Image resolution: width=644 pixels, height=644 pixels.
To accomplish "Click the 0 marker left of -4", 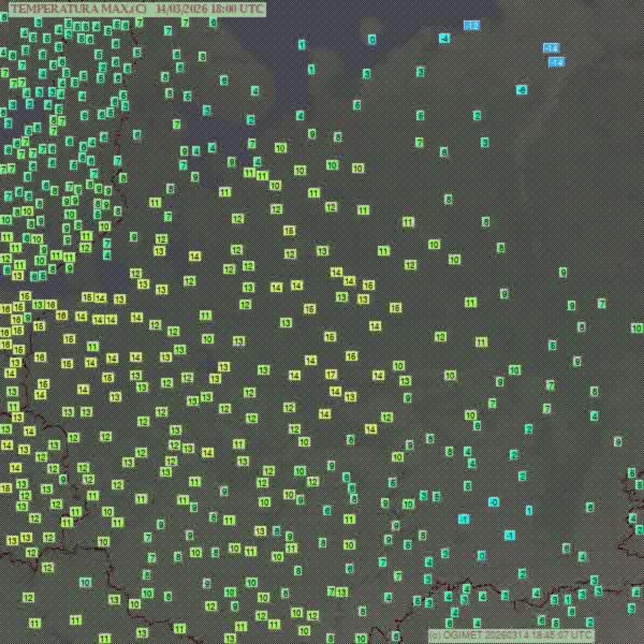I will [x=372, y=39].
